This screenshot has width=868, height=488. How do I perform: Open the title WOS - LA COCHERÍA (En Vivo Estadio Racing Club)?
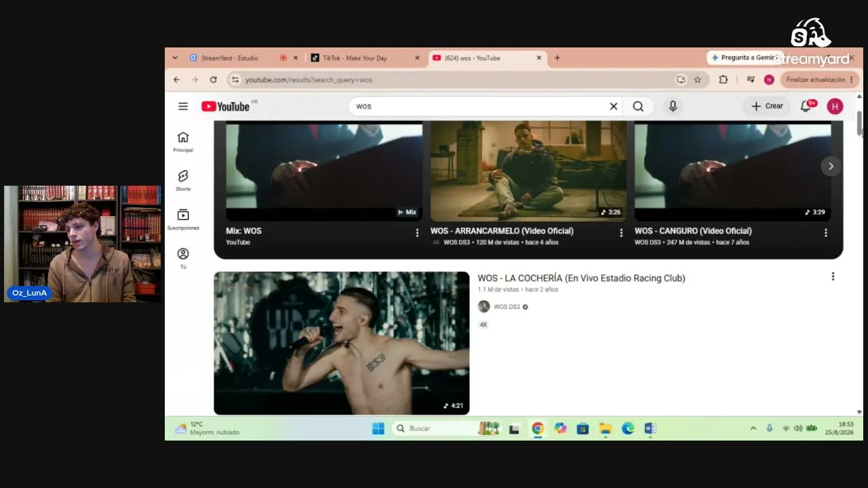pos(581,279)
